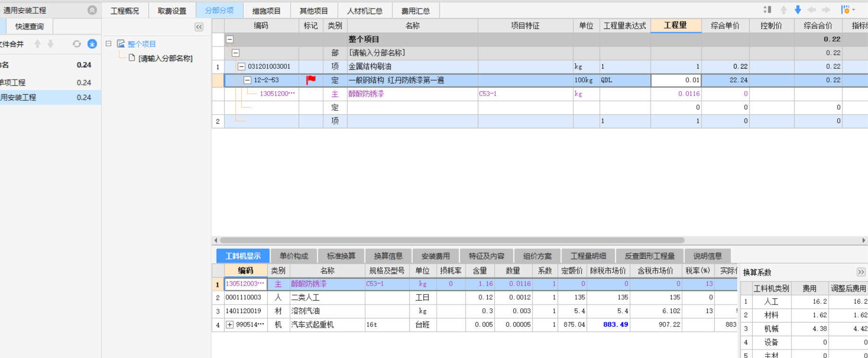The width and height of the screenshot is (868, 358).
Task: Click the 综合单价 column header
Action: click(725, 26)
